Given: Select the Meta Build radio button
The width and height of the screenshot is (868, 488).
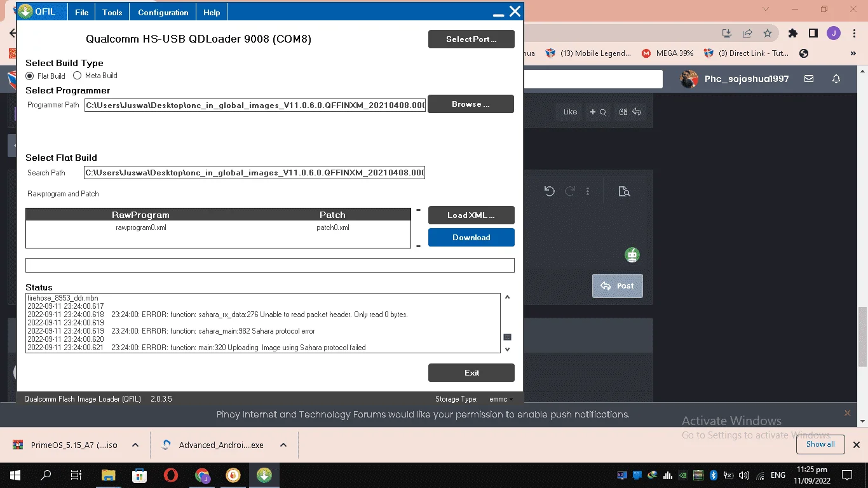Looking at the screenshot, I should click(x=78, y=76).
